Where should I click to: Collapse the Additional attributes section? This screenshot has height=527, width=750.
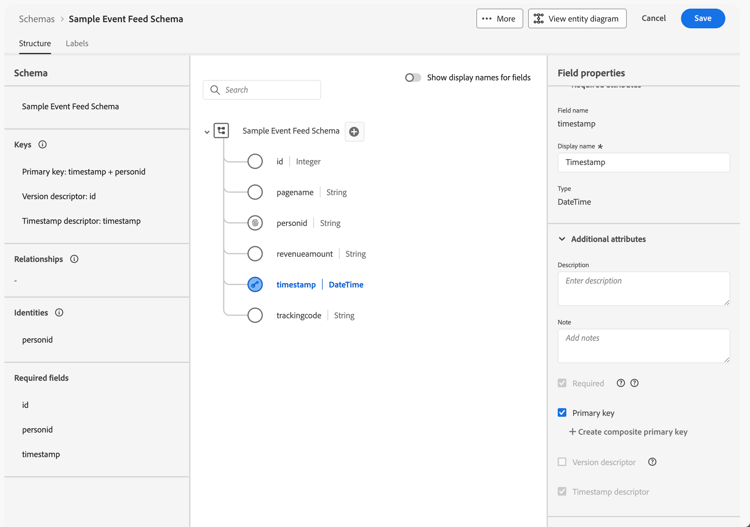tap(562, 239)
